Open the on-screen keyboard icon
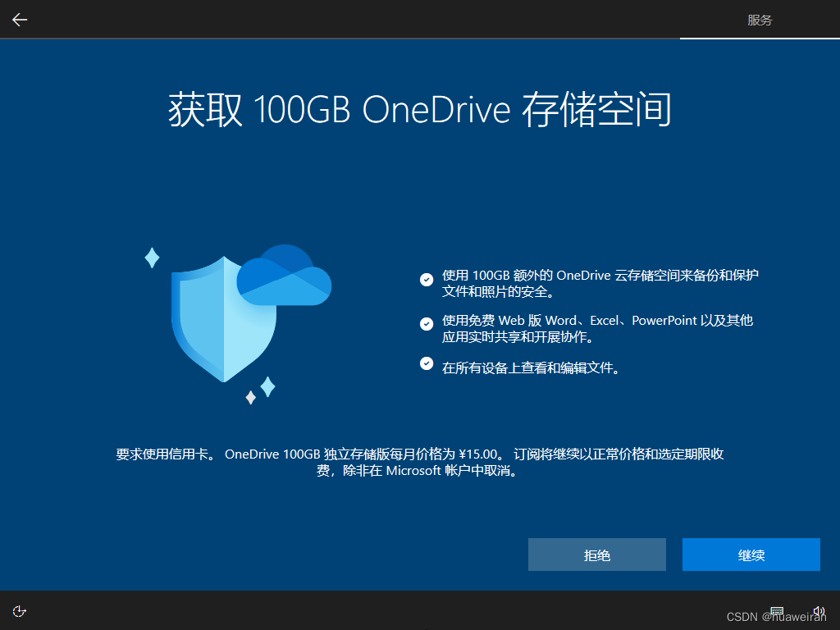The height and width of the screenshot is (630, 840). click(x=777, y=610)
